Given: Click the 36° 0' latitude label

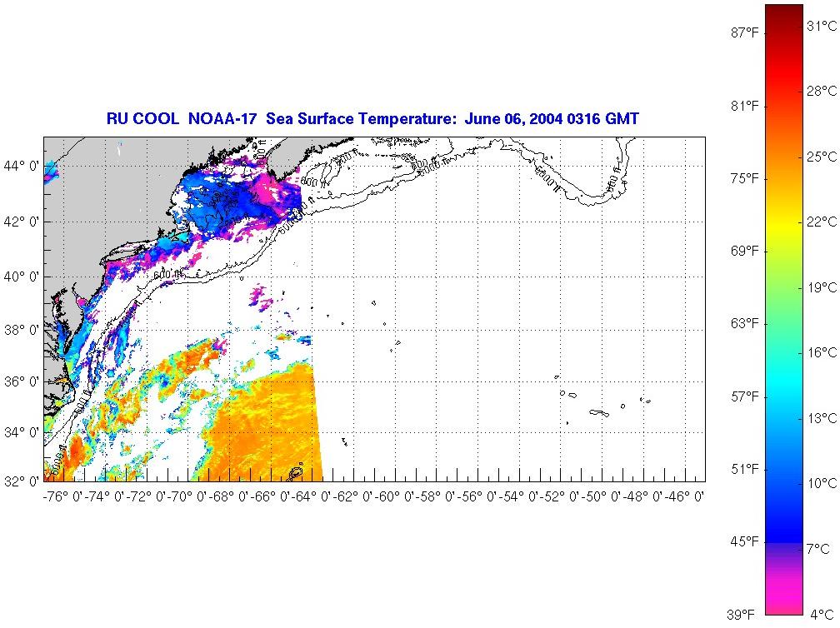Looking at the screenshot, I should [22, 381].
